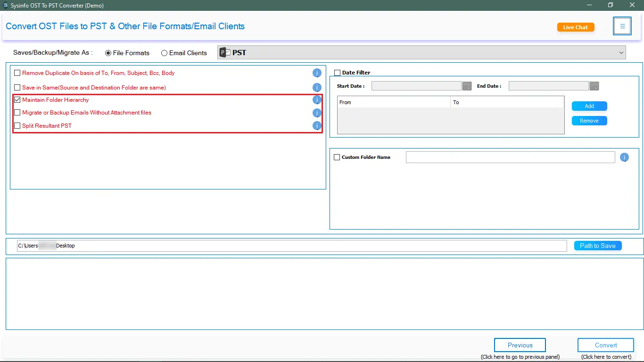644x362 pixels.
Task: Click info icon beside Split Resultant PST
Action: point(317,126)
